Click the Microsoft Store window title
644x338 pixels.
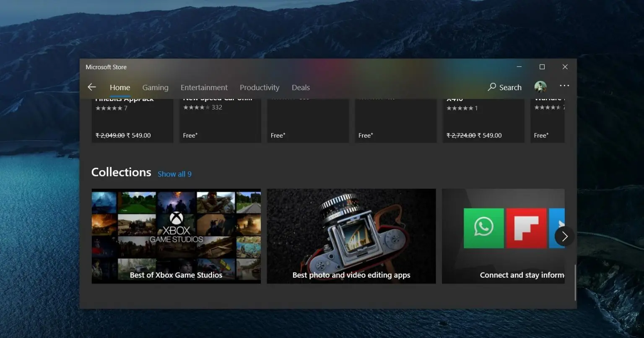[106, 67]
